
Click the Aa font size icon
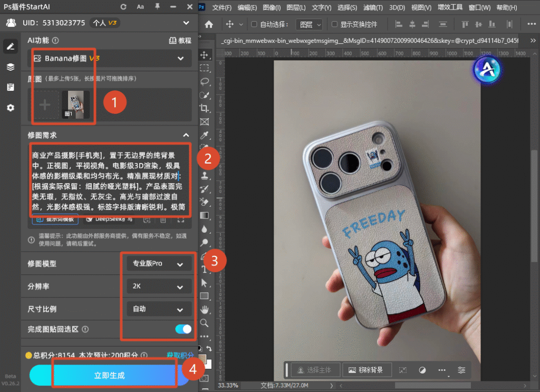point(140,6)
